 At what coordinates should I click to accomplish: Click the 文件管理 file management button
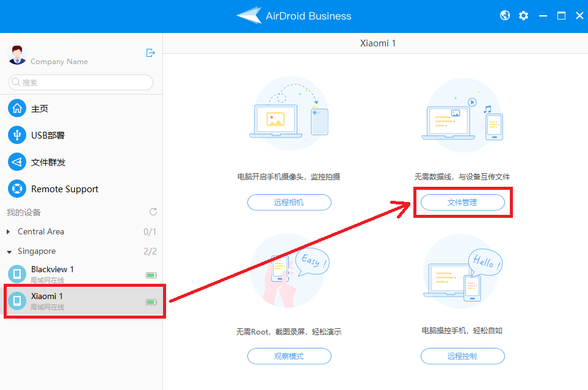[462, 203]
